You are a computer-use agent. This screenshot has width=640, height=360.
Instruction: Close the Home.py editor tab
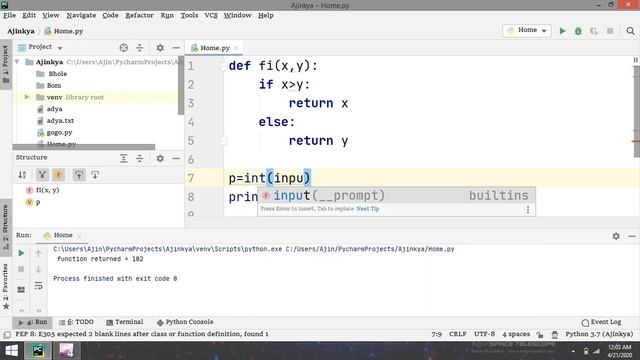(x=236, y=48)
